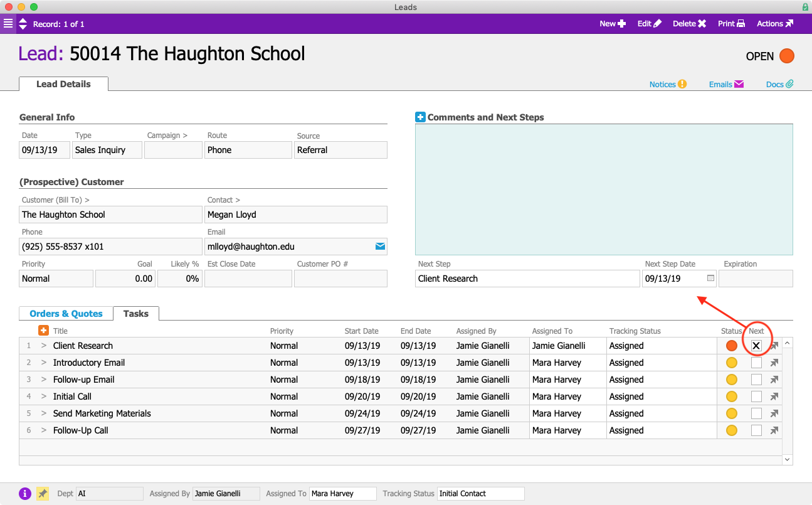Image resolution: width=812 pixels, height=505 pixels.
Task: Click the lock icon in the title bar
Action: (x=805, y=7)
